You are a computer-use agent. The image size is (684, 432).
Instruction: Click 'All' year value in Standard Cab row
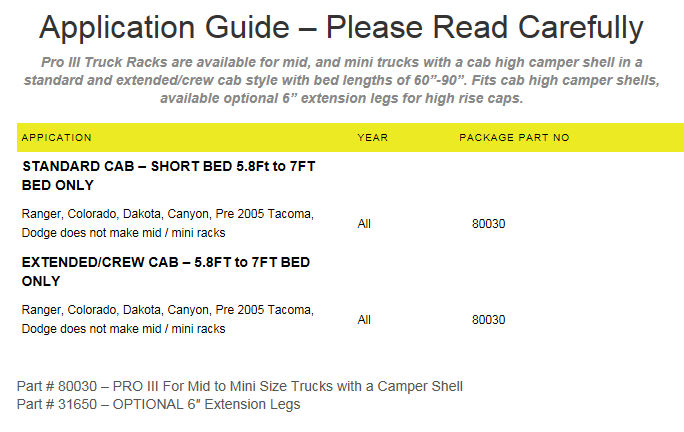tap(364, 224)
